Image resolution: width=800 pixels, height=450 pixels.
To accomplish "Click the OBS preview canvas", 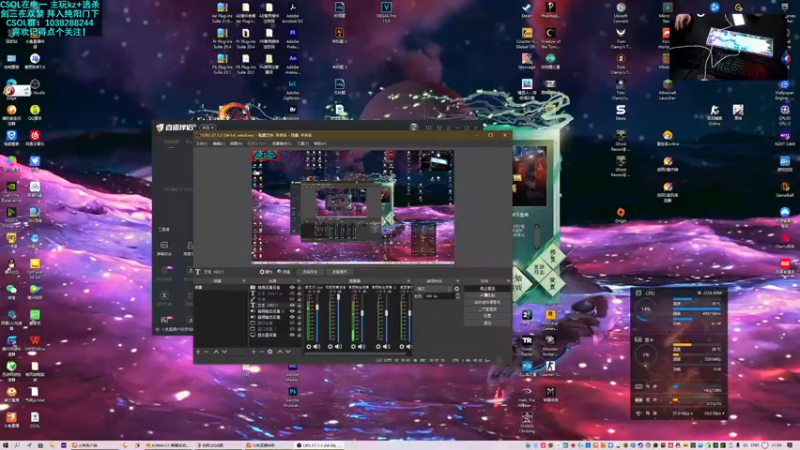I will pyautogui.click(x=353, y=207).
